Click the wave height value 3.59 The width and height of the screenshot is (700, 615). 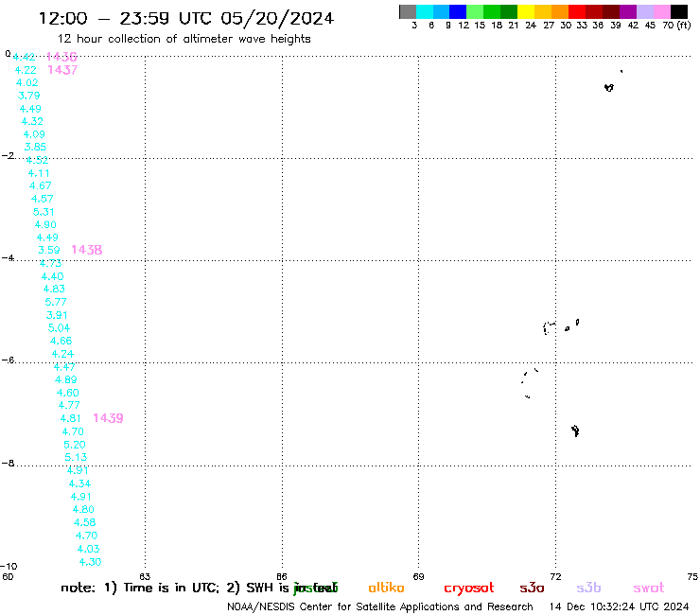[x=49, y=250]
